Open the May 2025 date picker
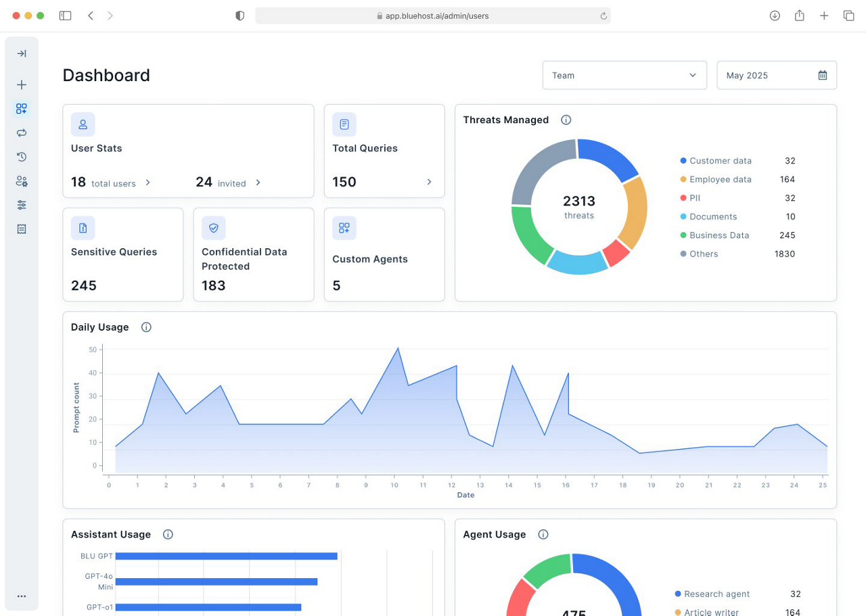 tap(777, 75)
